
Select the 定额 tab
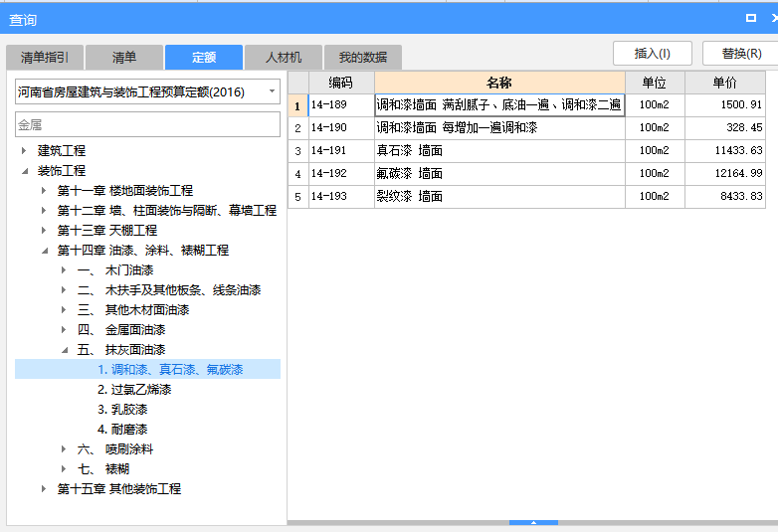tap(204, 57)
